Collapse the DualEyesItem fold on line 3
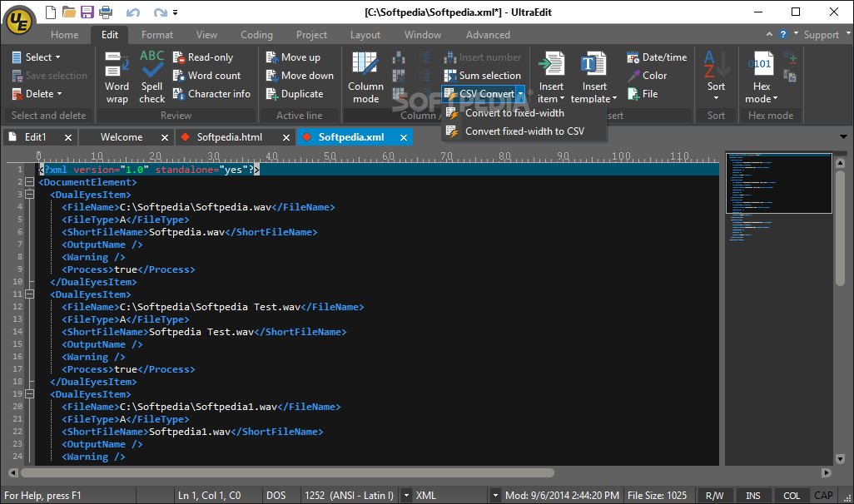Viewport: 854px width, 504px height. 29,195
